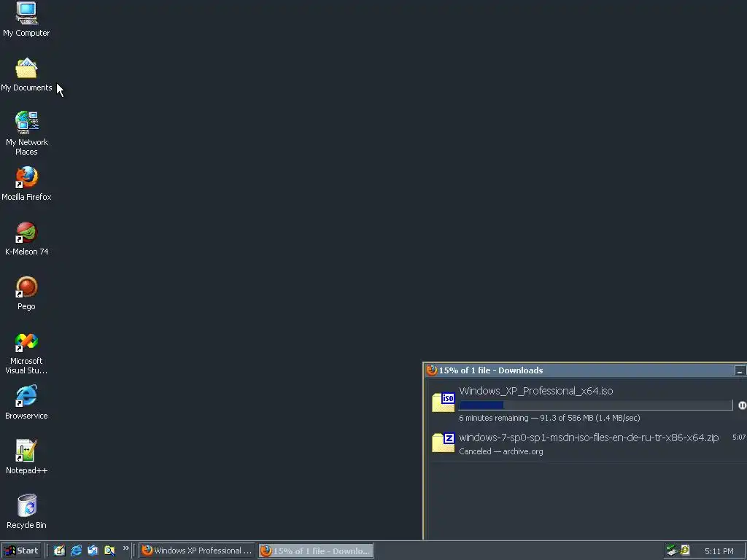Select the Pego desktop shortcut
The image size is (747, 560).
coord(26,293)
